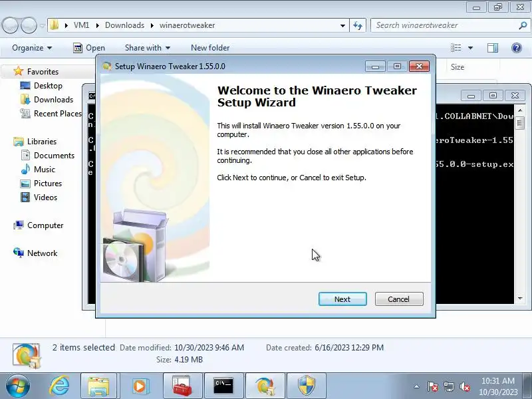This screenshot has width=532, height=399.
Task: Open the change view icon
Action: point(456,48)
